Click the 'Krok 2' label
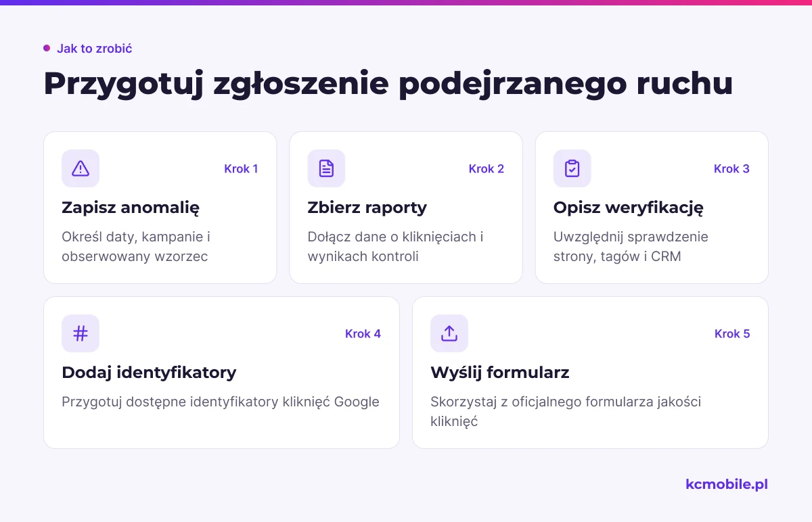The image size is (812, 522). [x=487, y=169]
